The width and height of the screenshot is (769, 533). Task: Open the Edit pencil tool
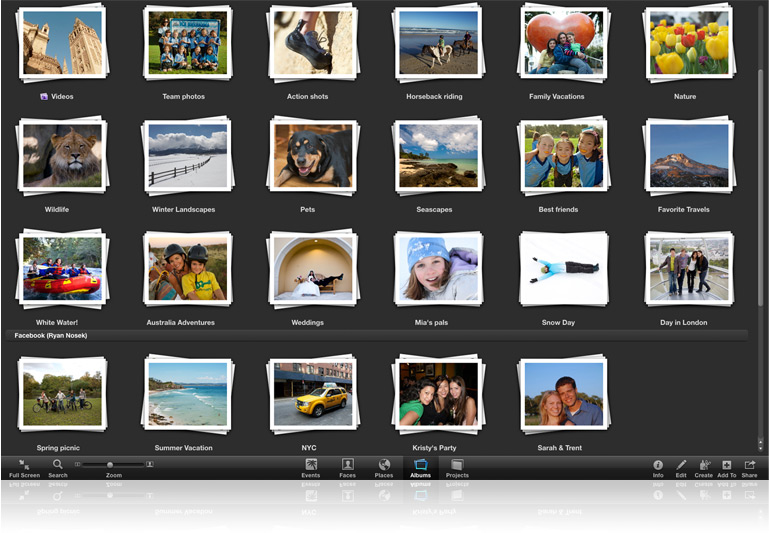click(681, 468)
